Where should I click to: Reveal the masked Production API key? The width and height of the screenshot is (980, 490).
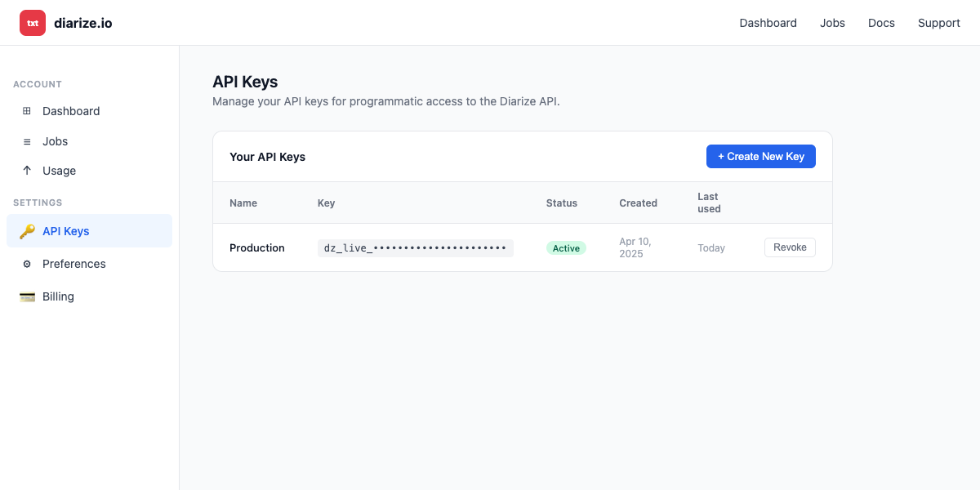coord(415,247)
